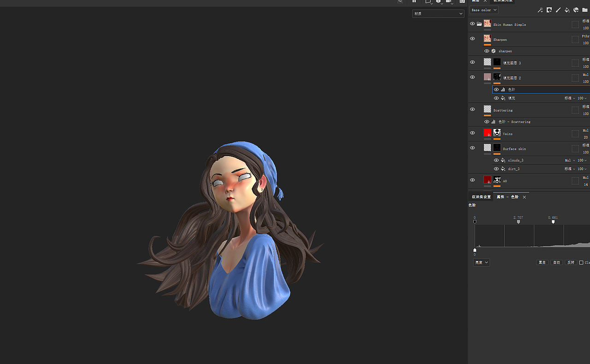
Task: Click levels icon of 色阶 - Scattering
Action: 494,122
